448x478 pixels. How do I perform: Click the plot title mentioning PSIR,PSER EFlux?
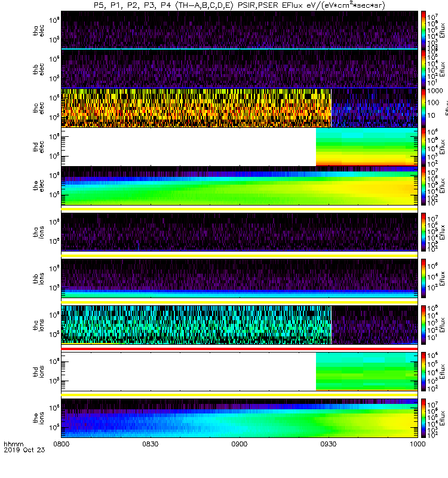240,5
